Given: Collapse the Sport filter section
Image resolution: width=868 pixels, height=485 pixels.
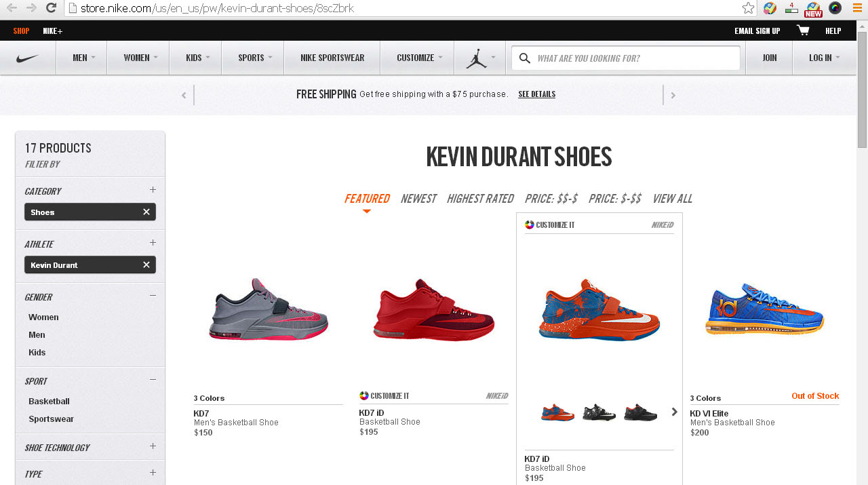Looking at the screenshot, I should pos(153,380).
